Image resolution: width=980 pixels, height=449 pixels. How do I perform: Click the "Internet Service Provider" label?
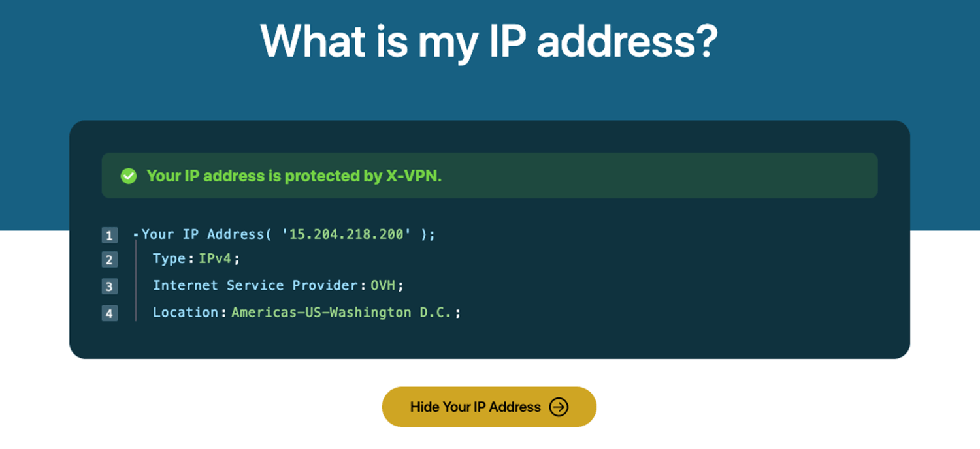click(x=255, y=285)
